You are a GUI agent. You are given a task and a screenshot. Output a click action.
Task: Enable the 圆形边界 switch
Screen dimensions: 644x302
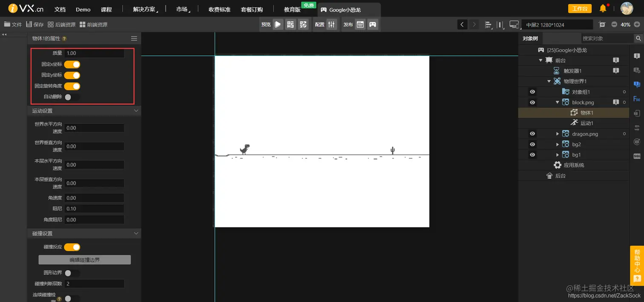[x=72, y=273]
